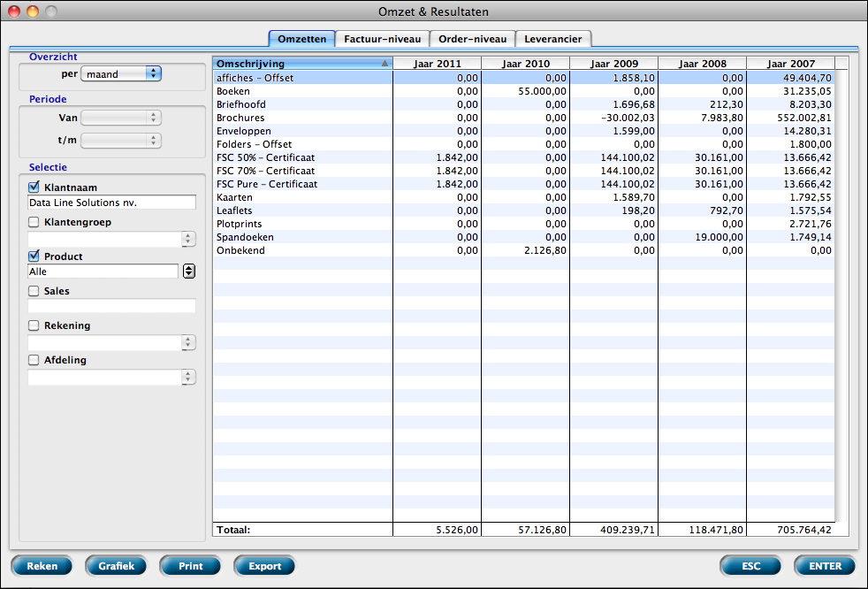Open the t/m period dropdown
The height and width of the screenshot is (589, 868).
pos(121,141)
